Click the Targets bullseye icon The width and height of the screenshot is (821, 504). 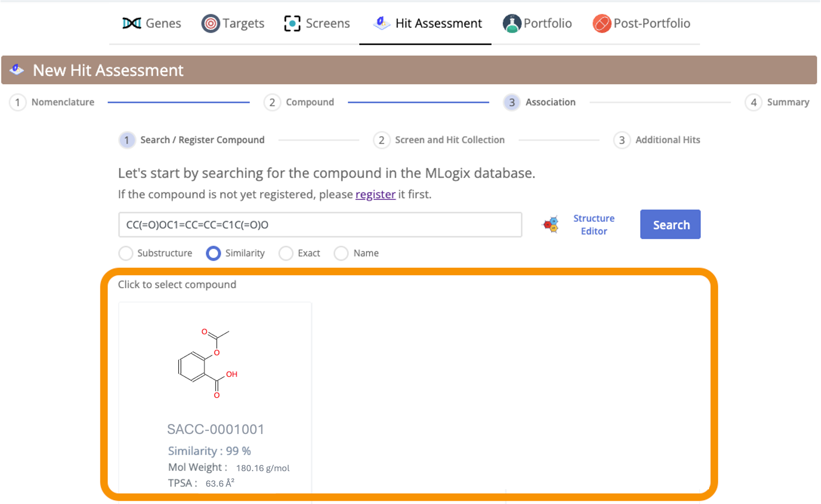click(x=210, y=23)
